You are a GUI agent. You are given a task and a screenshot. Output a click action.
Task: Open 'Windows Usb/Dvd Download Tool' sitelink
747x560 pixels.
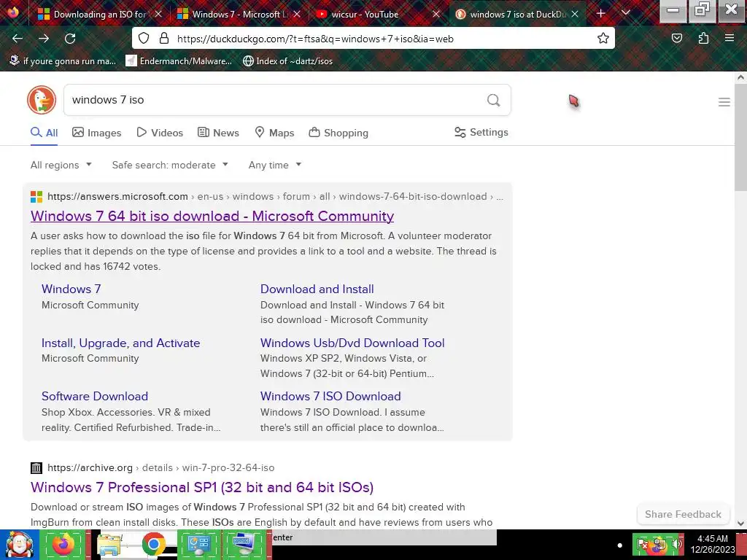(x=352, y=343)
